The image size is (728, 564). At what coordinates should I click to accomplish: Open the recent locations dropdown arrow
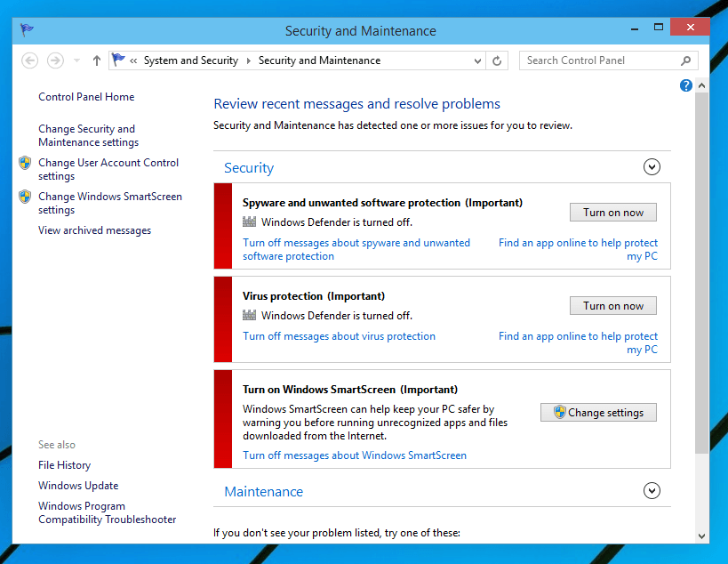(77, 60)
